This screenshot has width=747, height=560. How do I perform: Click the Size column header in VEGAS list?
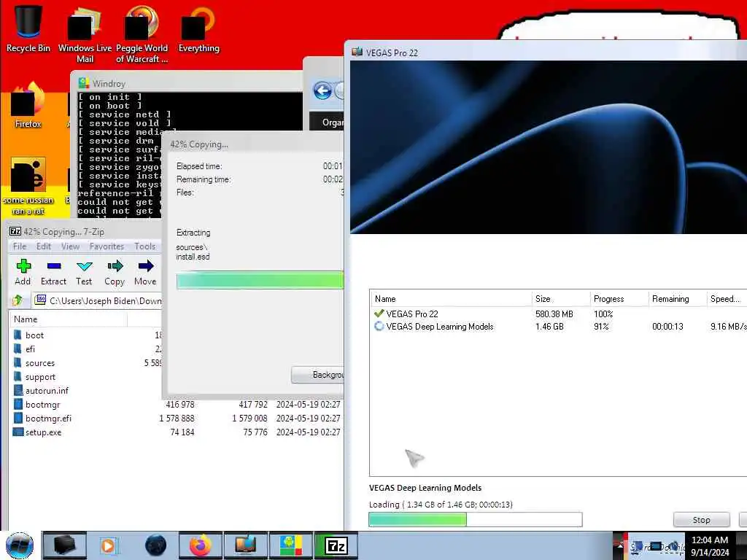pos(561,298)
